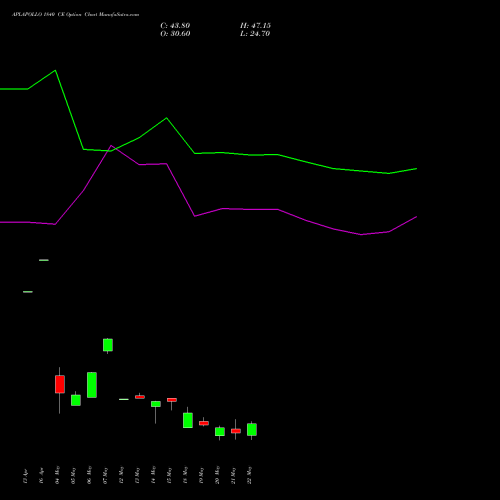The height and width of the screenshot is (500, 500).
Task: Select the last green candle above 22 May
Action: [252, 430]
